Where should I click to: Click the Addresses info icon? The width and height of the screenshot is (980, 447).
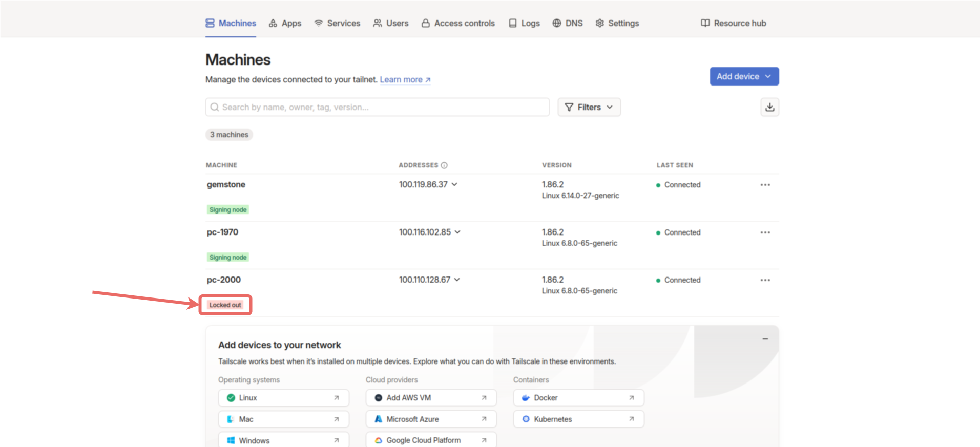tap(444, 165)
